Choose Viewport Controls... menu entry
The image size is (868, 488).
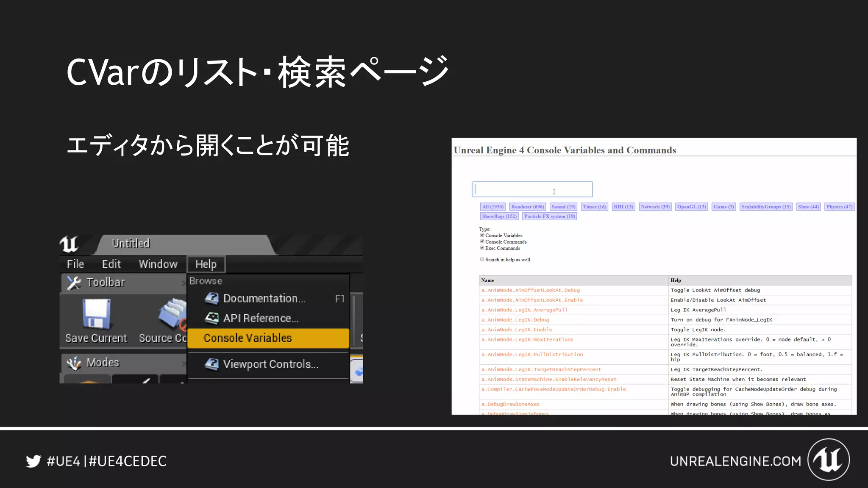point(268,364)
